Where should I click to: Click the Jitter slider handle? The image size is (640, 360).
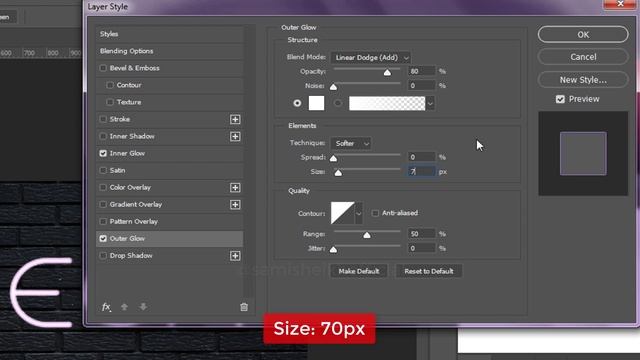point(333,249)
